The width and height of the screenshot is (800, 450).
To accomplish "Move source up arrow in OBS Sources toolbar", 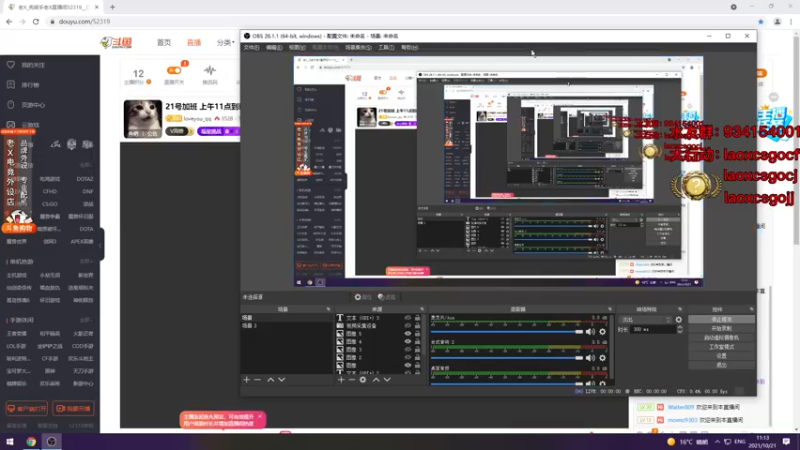I will click(376, 380).
